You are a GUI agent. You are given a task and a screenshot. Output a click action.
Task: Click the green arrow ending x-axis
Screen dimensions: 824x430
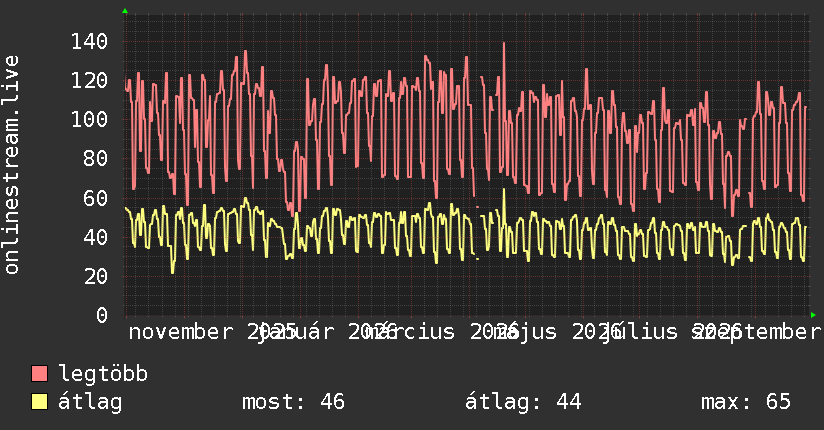pyautogui.click(x=813, y=315)
